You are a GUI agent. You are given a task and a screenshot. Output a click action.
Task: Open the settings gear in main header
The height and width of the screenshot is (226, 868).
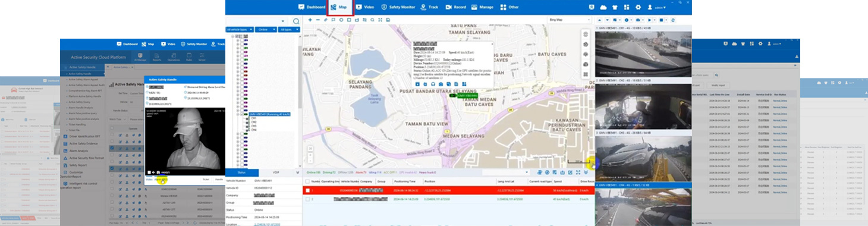pyautogui.click(x=638, y=7)
